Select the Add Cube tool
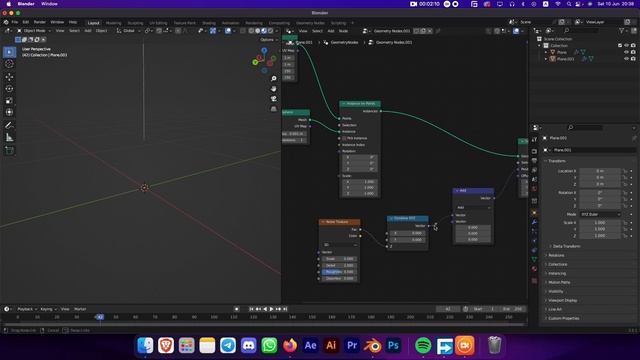This screenshot has width=640, height=360. pyautogui.click(x=9, y=151)
